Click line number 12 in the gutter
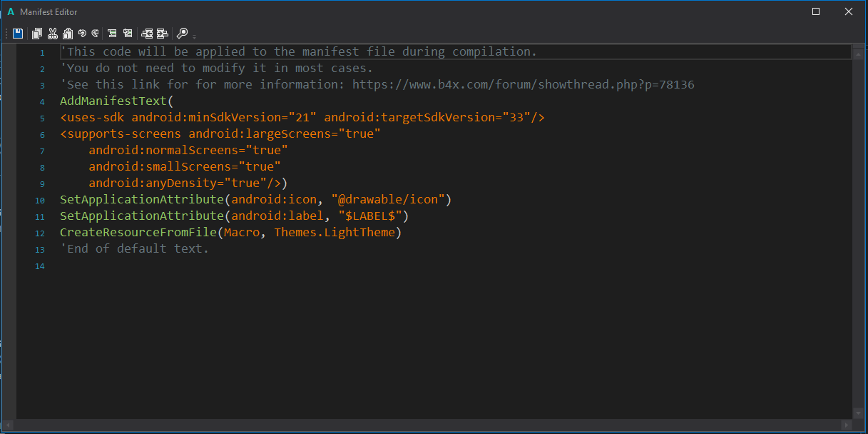Screen dimensions: 868x434 click(x=40, y=233)
